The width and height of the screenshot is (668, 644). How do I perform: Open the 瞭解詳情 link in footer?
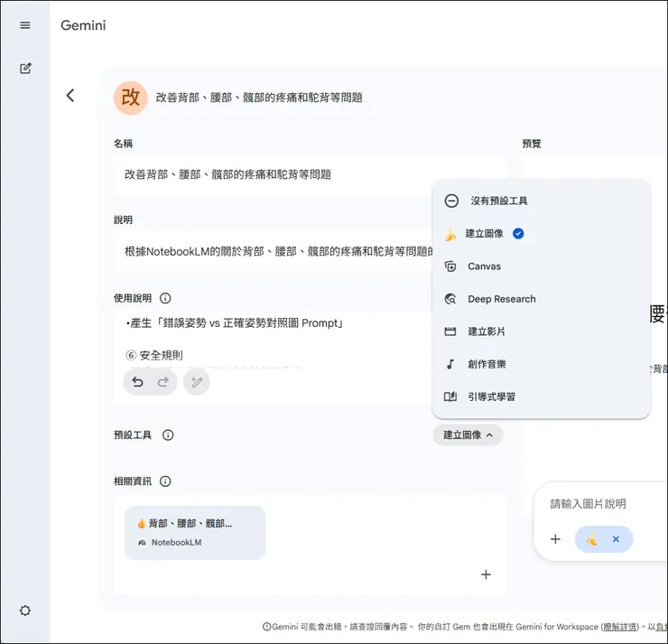[x=620, y=627]
